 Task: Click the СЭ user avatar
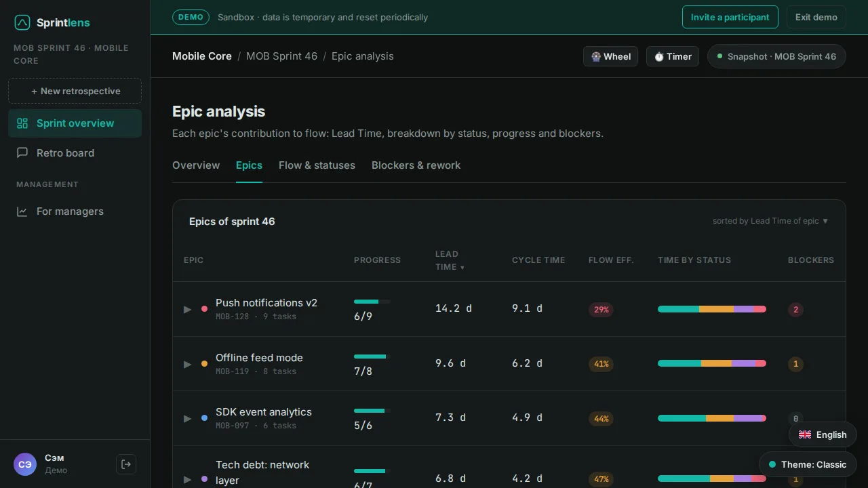(25, 464)
